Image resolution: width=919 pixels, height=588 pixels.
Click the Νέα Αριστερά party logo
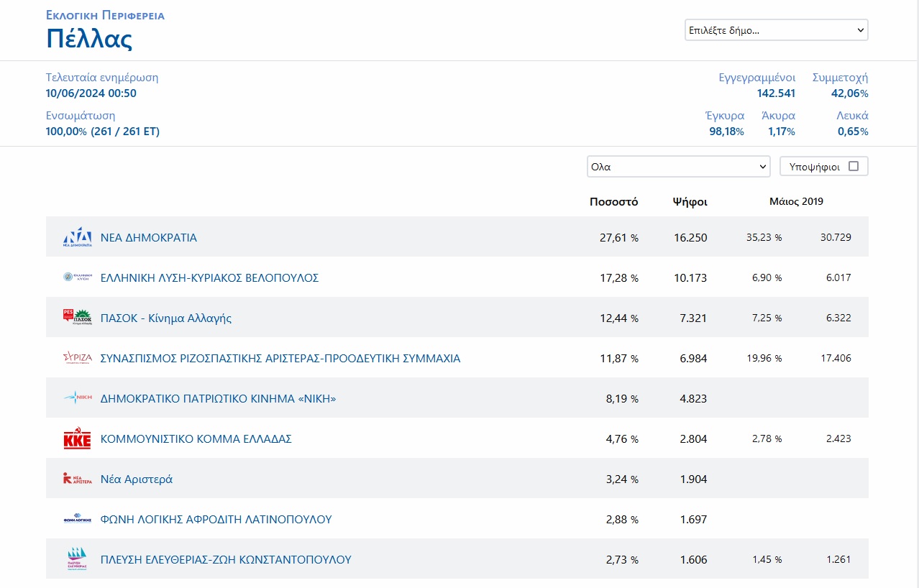click(77, 479)
